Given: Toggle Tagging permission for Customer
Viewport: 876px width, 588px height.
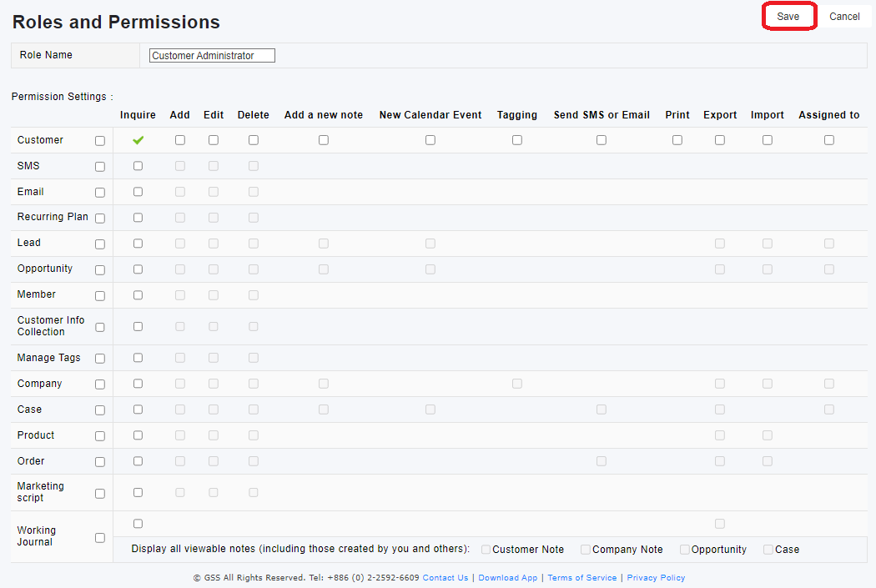Looking at the screenshot, I should [x=517, y=140].
